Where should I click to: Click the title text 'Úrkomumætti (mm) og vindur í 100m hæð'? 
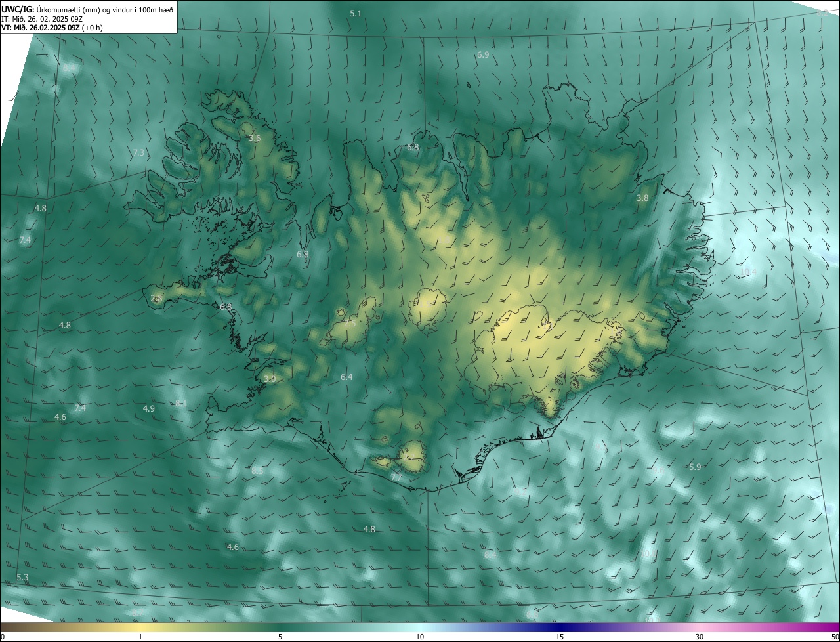104,9
